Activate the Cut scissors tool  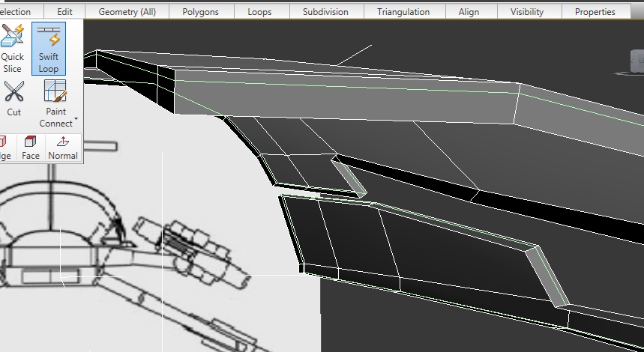pos(13,99)
